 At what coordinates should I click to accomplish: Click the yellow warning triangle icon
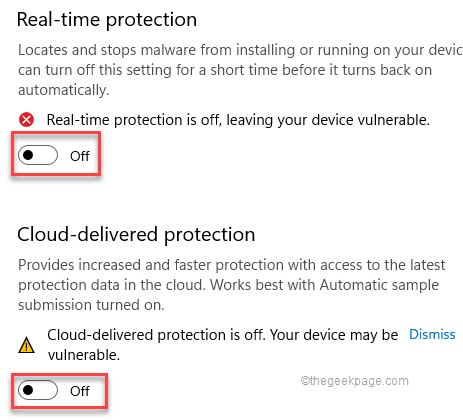[x=26, y=345]
